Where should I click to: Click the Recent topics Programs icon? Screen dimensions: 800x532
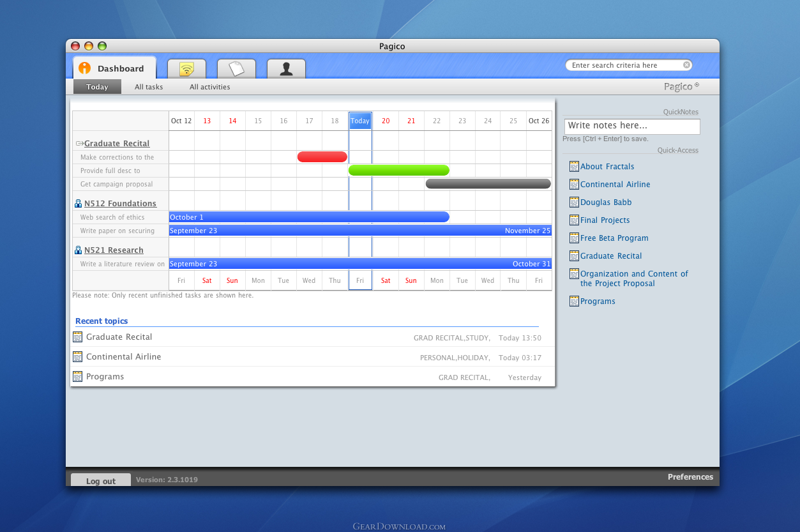(77, 376)
